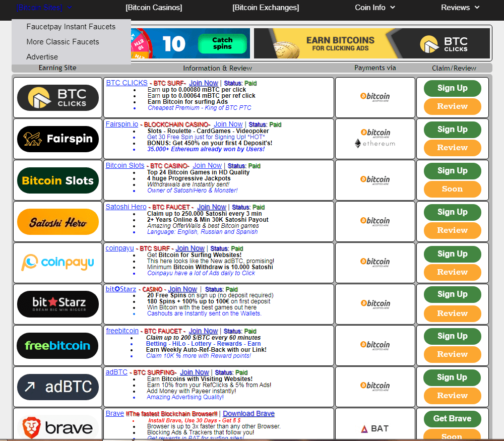Click Sign Up for BTC CLICKS

(452, 88)
